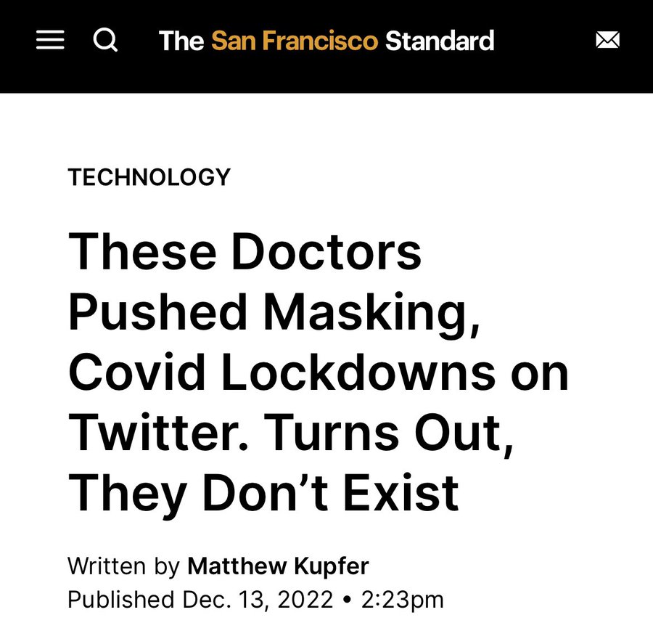
Task: Click the "Published" label in the dateline
Action: tap(120, 600)
